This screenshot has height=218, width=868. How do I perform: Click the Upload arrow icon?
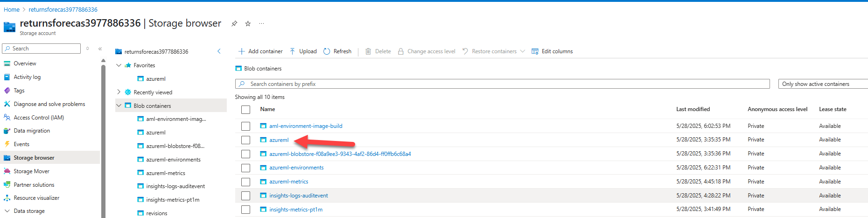coord(292,51)
